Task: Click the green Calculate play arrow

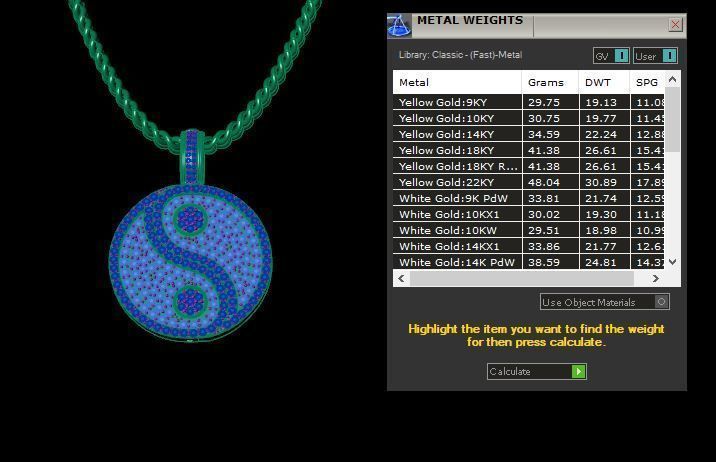Action: point(579,371)
